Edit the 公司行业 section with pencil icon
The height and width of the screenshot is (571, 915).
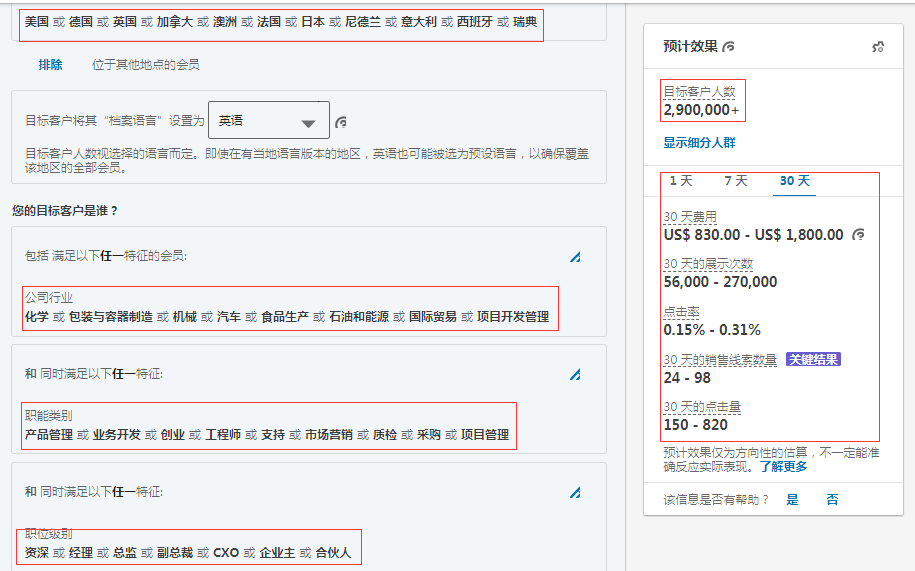(575, 257)
